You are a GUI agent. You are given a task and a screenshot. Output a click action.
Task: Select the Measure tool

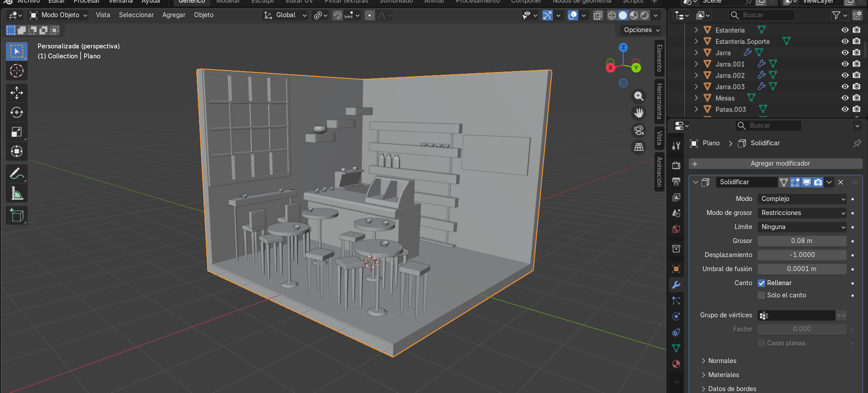click(x=17, y=193)
